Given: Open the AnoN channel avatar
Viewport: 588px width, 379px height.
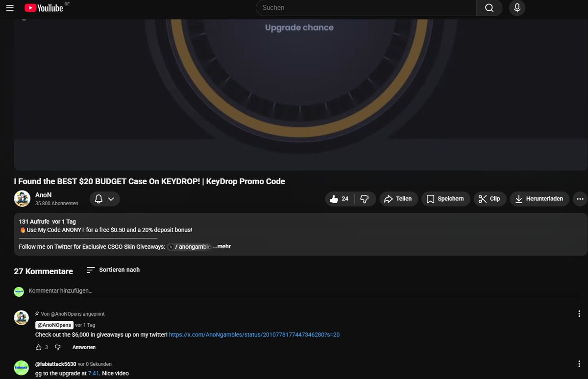Looking at the screenshot, I should click(x=22, y=199).
